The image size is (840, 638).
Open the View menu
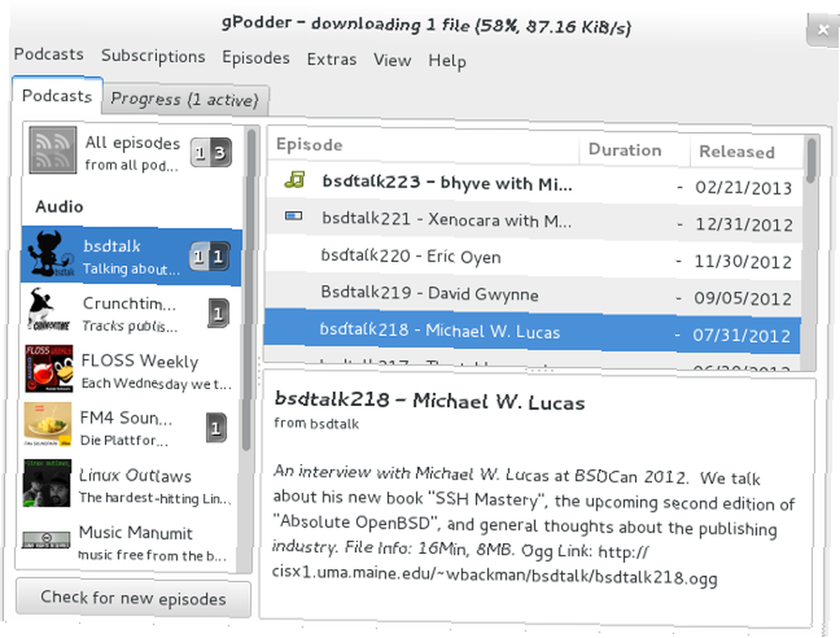[392, 60]
